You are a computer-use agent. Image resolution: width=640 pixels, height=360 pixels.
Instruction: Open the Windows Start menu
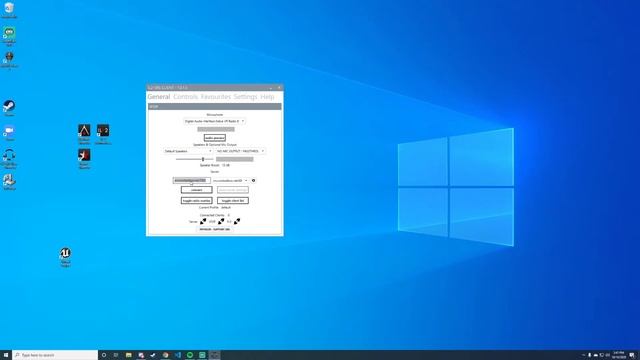(x=6, y=355)
